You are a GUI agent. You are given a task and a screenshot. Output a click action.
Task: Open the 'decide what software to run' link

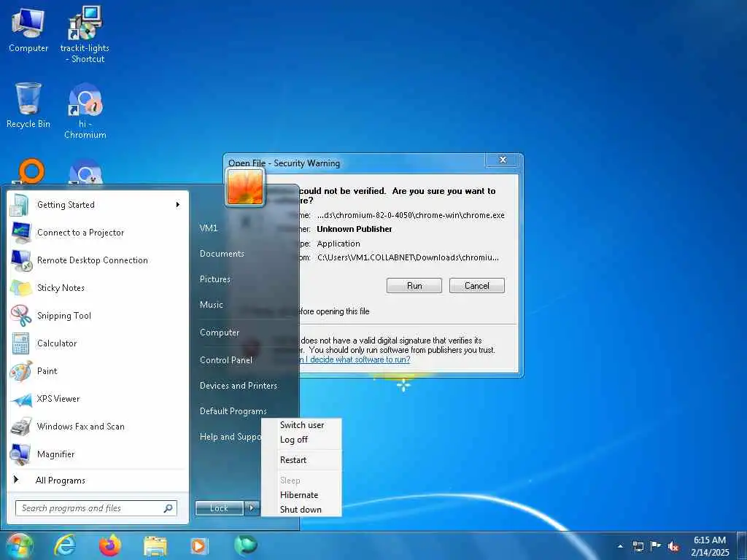click(x=355, y=359)
